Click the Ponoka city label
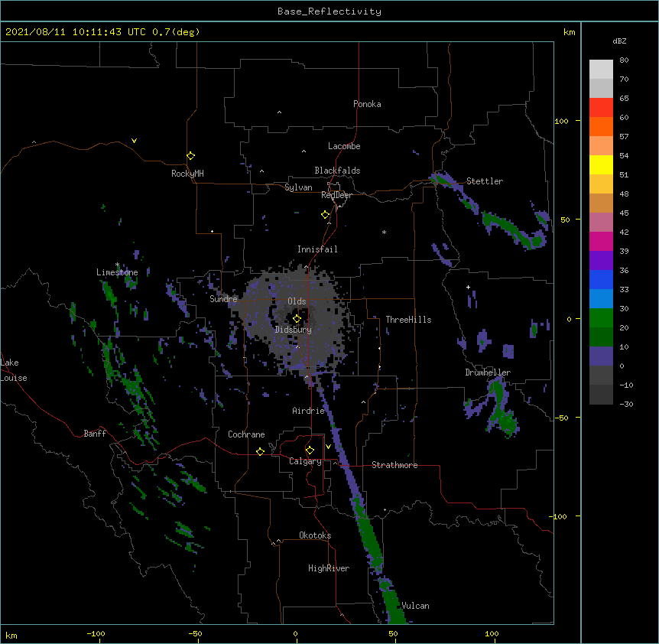The image size is (659, 644). tap(367, 104)
